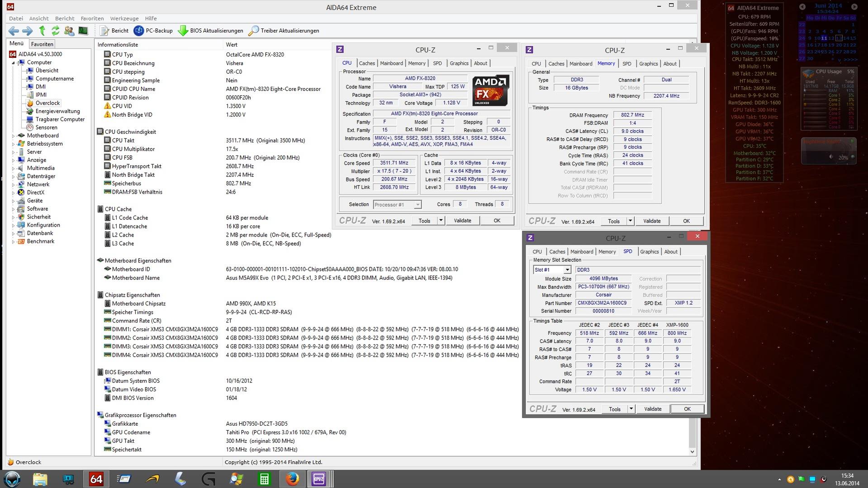Refresh AIDA64 with the green circular arrows

pyautogui.click(x=55, y=31)
